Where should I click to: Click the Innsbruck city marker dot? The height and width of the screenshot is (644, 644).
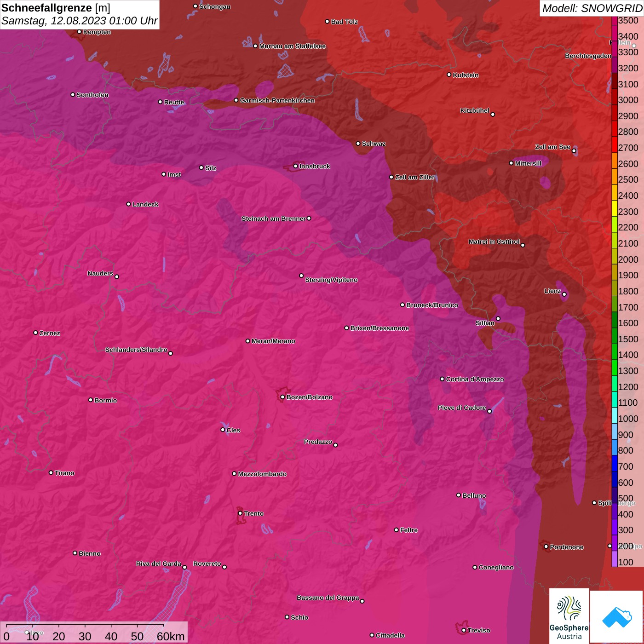[x=296, y=166]
